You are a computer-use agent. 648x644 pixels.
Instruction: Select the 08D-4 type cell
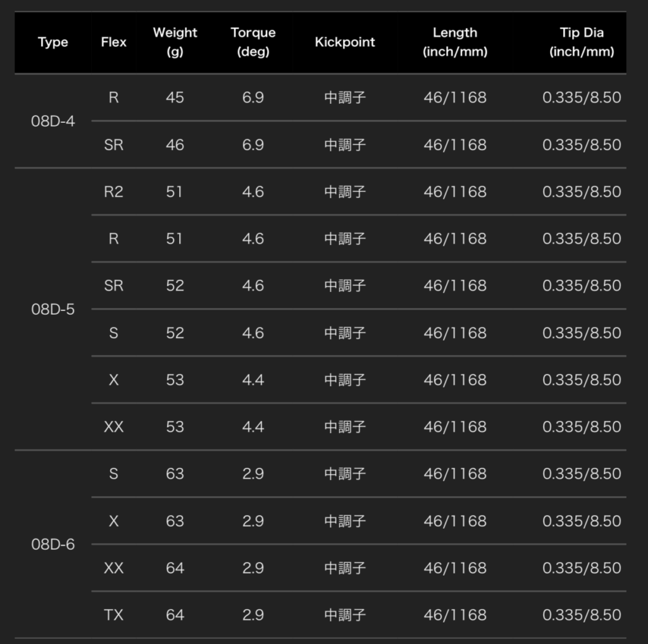coord(53,121)
